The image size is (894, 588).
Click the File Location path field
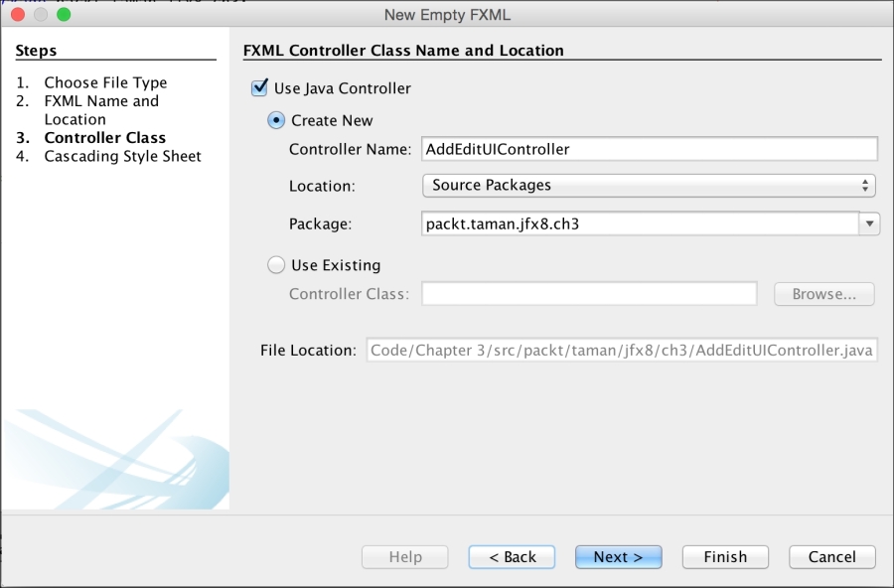click(623, 351)
